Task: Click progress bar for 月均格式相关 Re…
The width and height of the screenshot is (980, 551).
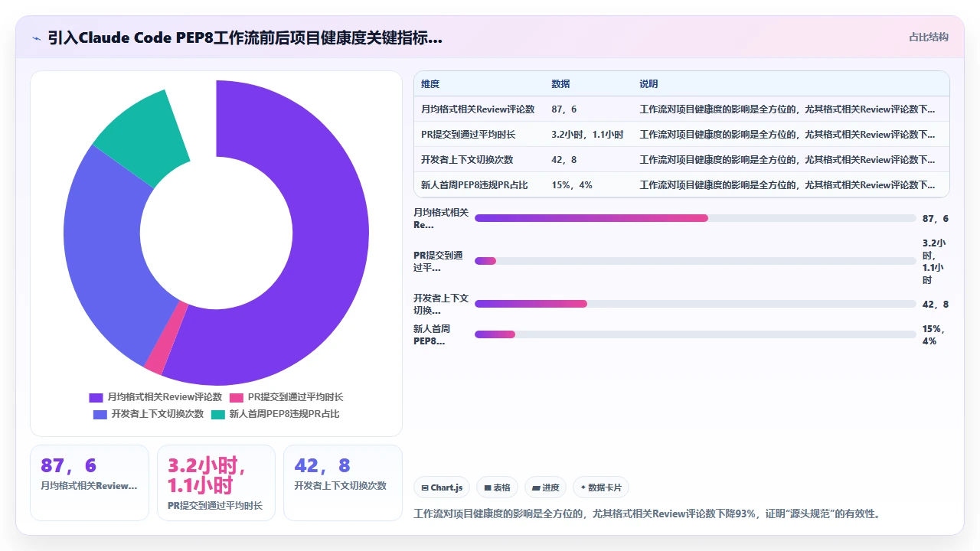Action: (x=695, y=218)
